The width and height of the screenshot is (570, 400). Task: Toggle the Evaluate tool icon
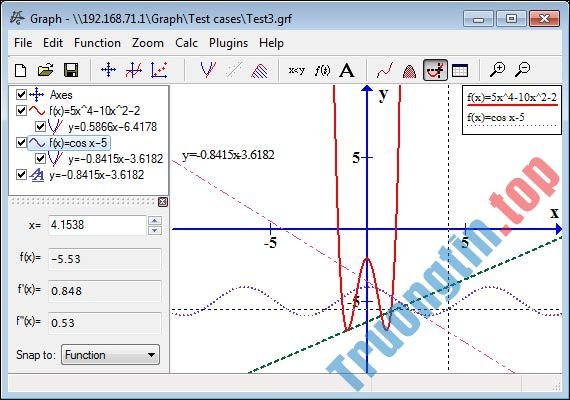435,70
